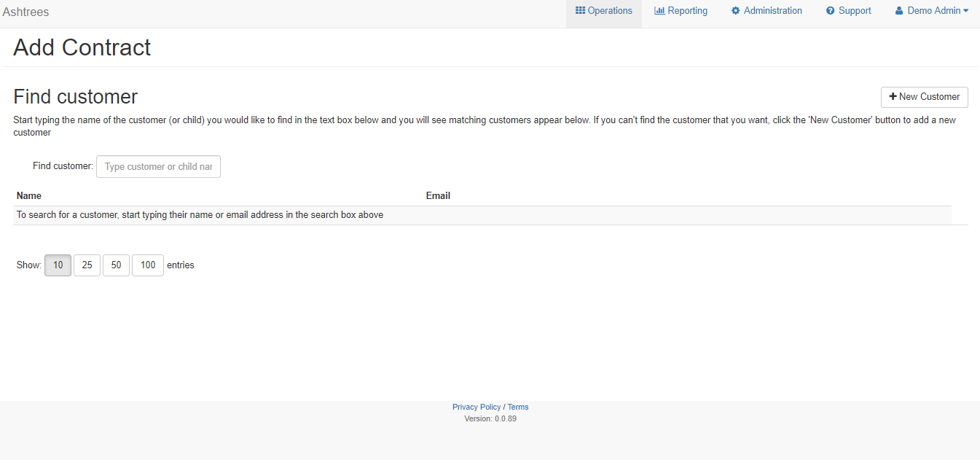Display 100 entries per page
Viewport: 980px width, 460px height.
[148, 265]
